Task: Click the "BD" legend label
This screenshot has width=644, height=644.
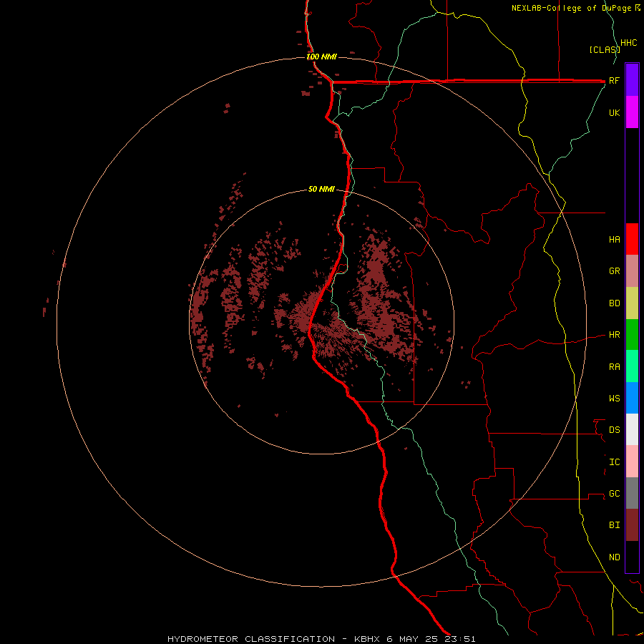Action: tap(614, 303)
